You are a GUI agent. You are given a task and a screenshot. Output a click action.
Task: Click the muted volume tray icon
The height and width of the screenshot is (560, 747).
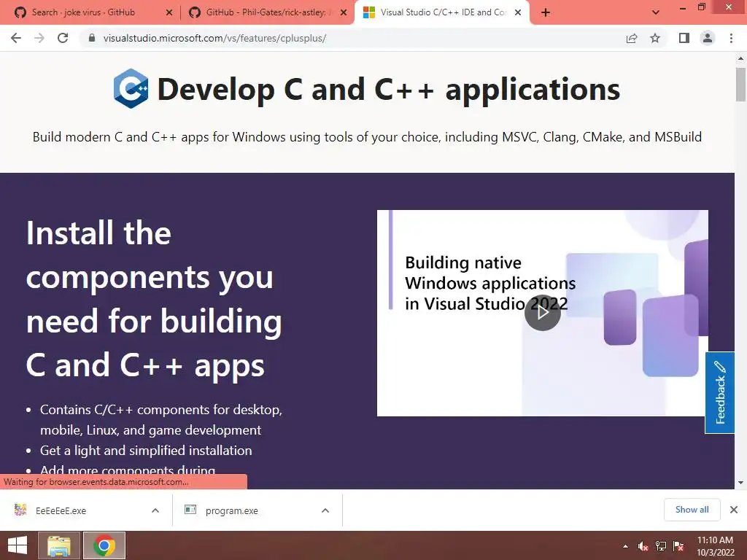(643, 546)
